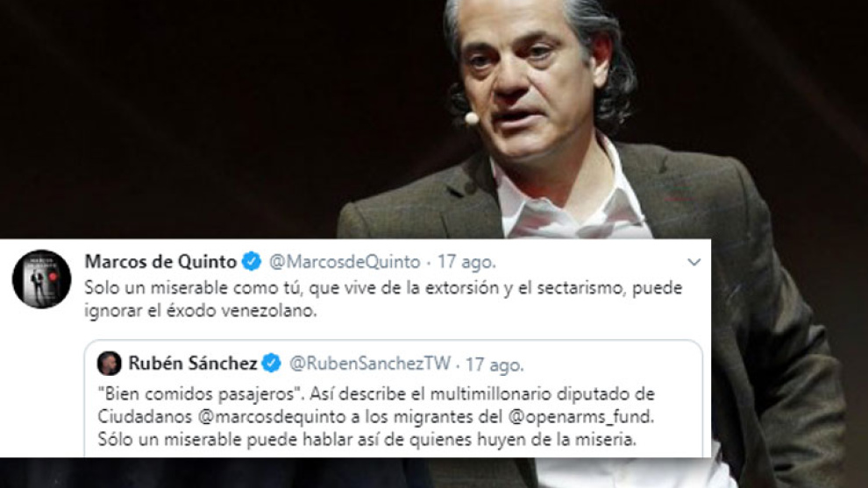The height and width of the screenshot is (488, 868).
Task: Click the @MarcosdeQuinto handle
Action: (345, 262)
